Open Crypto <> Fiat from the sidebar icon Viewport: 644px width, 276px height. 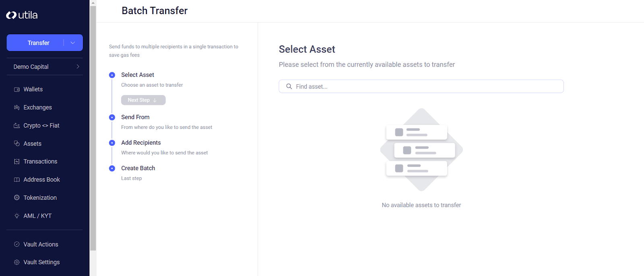point(16,125)
